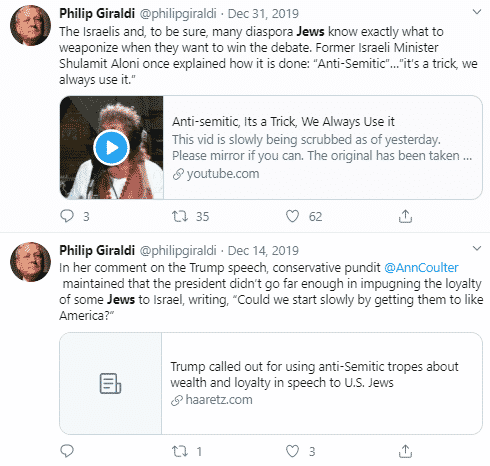Like the Dec 31 tweet
Screen dimensions: 490x466
point(292,216)
